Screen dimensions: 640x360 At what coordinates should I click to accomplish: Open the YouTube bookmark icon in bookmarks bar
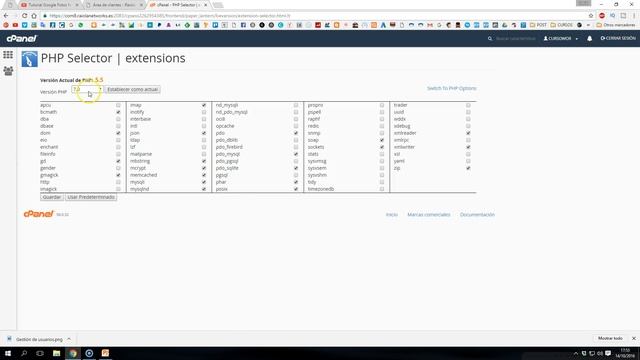click(x=15, y=25)
